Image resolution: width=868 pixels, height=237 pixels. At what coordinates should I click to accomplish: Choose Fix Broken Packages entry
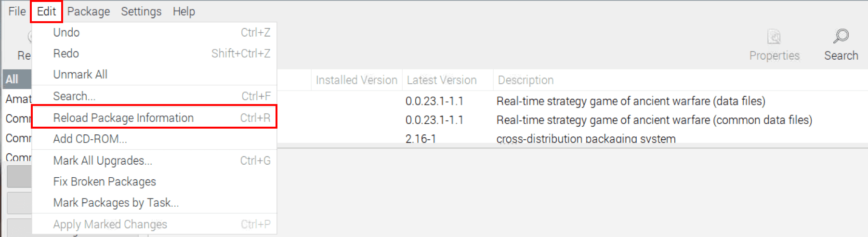pos(154,182)
